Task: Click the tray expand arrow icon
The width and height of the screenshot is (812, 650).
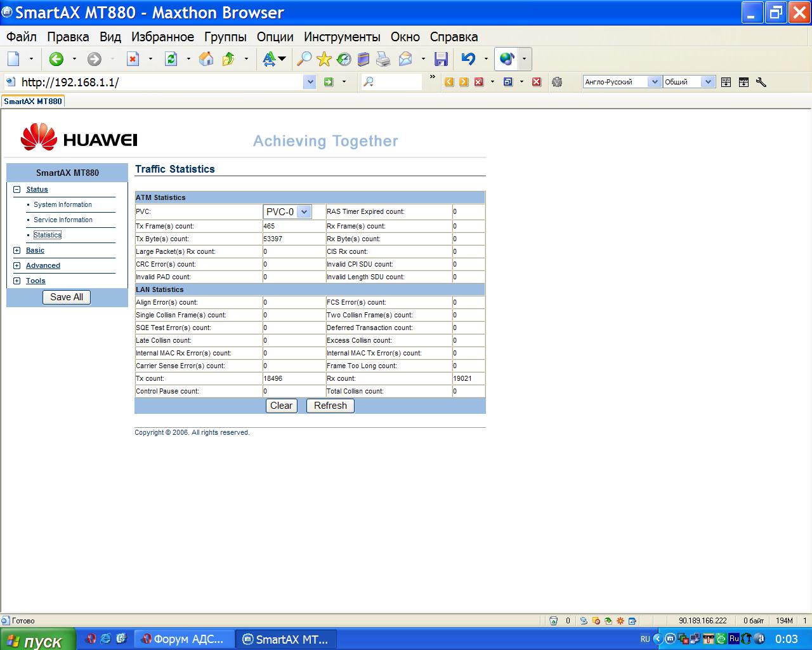Action: pyautogui.click(x=658, y=639)
